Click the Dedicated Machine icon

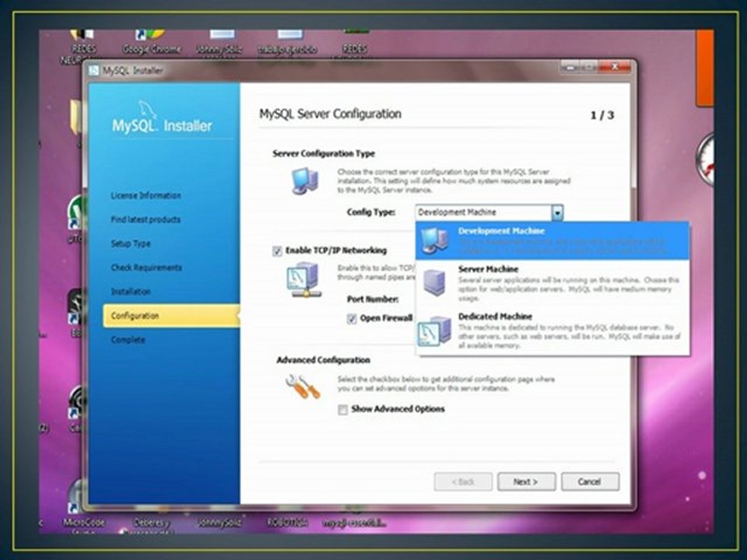pyautogui.click(x=434, y=331)
